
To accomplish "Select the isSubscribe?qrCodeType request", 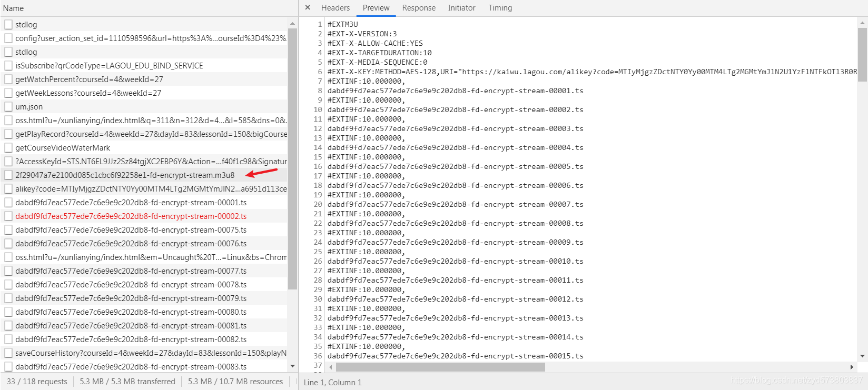I will point(144,66).
